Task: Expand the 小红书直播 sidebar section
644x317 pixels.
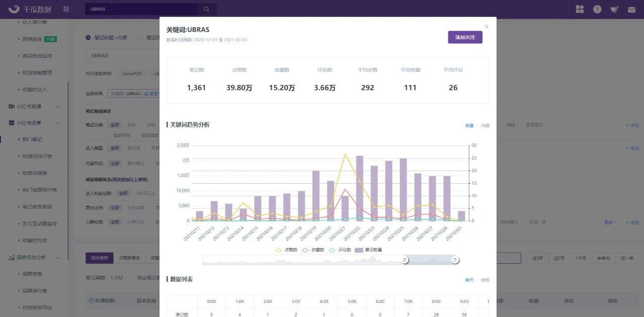Action: (x=58, y=107)
